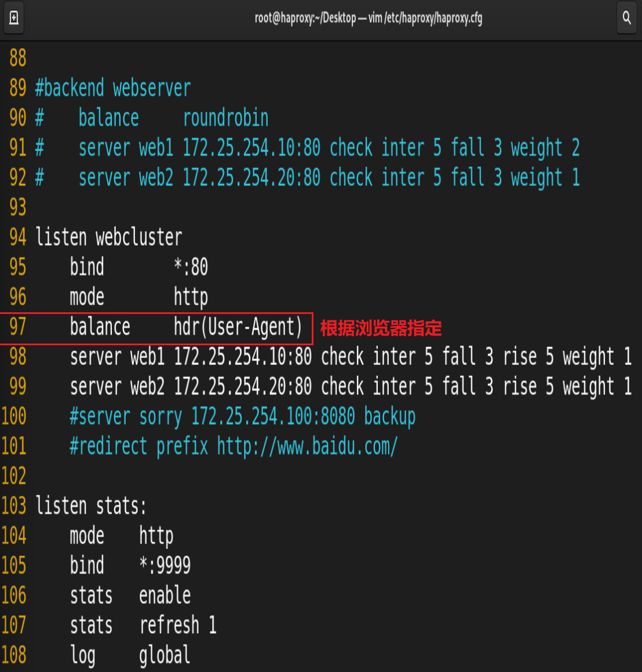
Task: Click '#server sorry' comment on line 100
Action: point(126,418)
